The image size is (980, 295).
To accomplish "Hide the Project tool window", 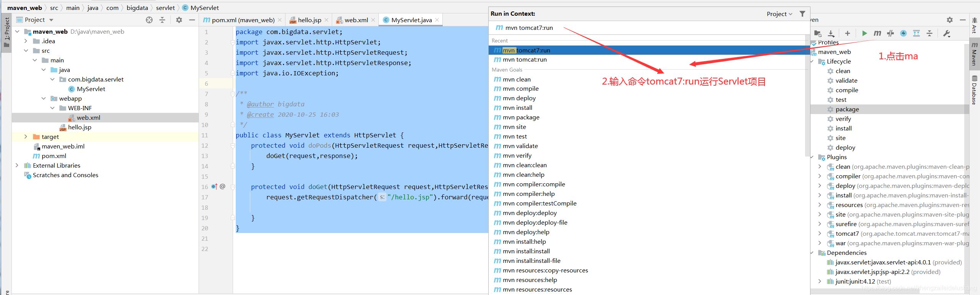I will tap(192, 20).
